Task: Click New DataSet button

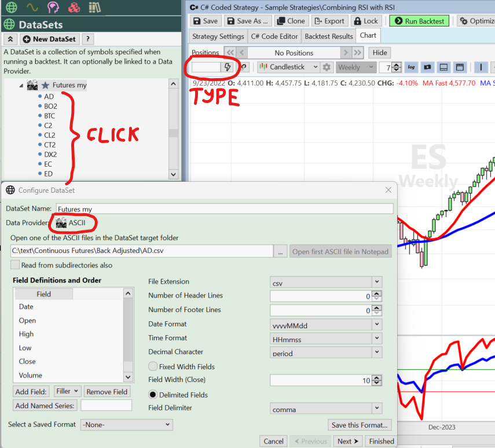Action: click(x=50, y=39)
